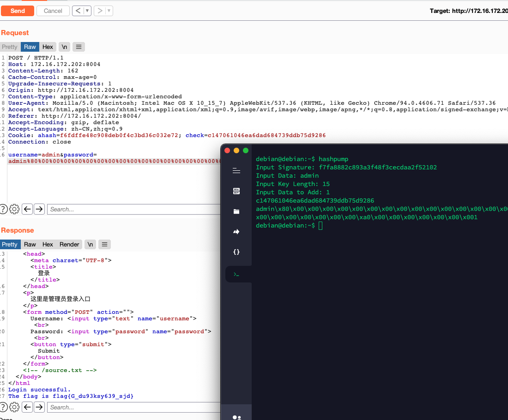Viewport: 508px width, 420px height.
Task: Click the 'Accept-Encoding: gzip, deflate' header
Action: 64,122
